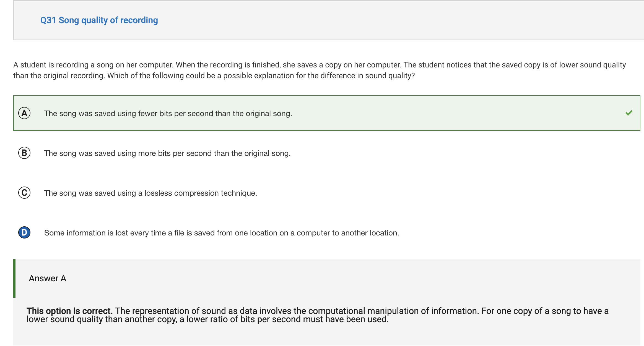The image size is (644, 346).
Task: Click text 'more bits per second than the original'
Action: [x=204, y=153]
